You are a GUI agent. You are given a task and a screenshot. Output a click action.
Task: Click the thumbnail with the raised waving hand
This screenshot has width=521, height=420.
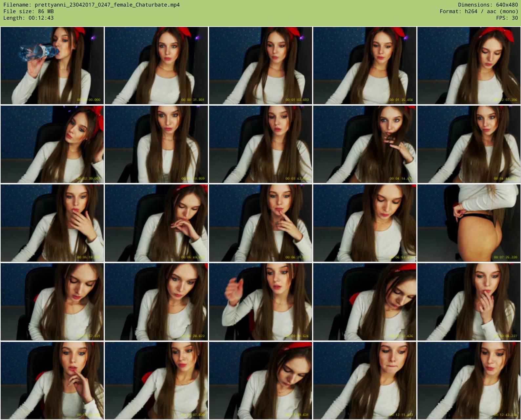tap(260, 302)
